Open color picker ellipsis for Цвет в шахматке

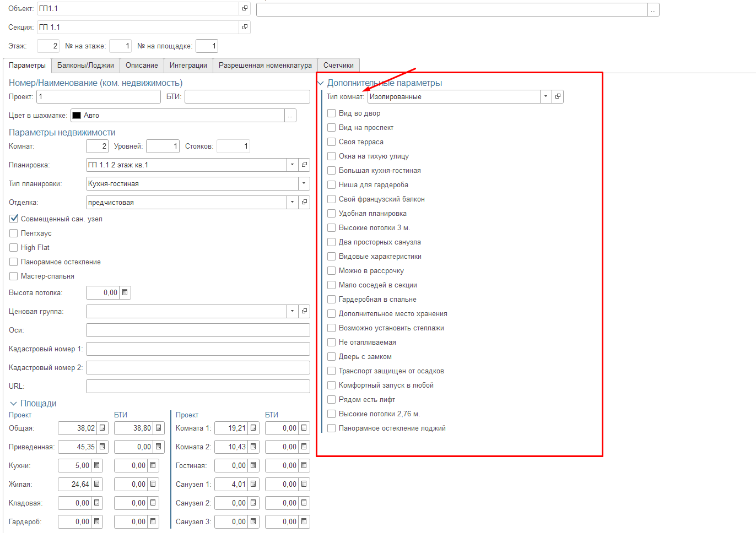click(290, 115)
